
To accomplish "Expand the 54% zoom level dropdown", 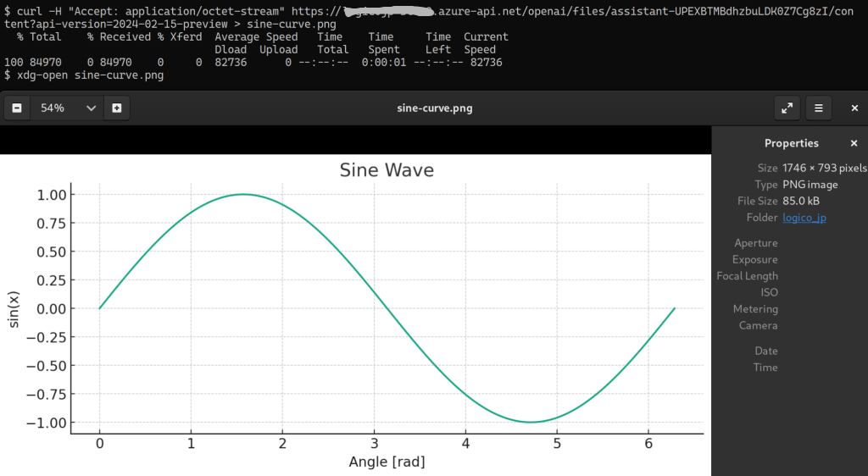I will coord(91,108).
